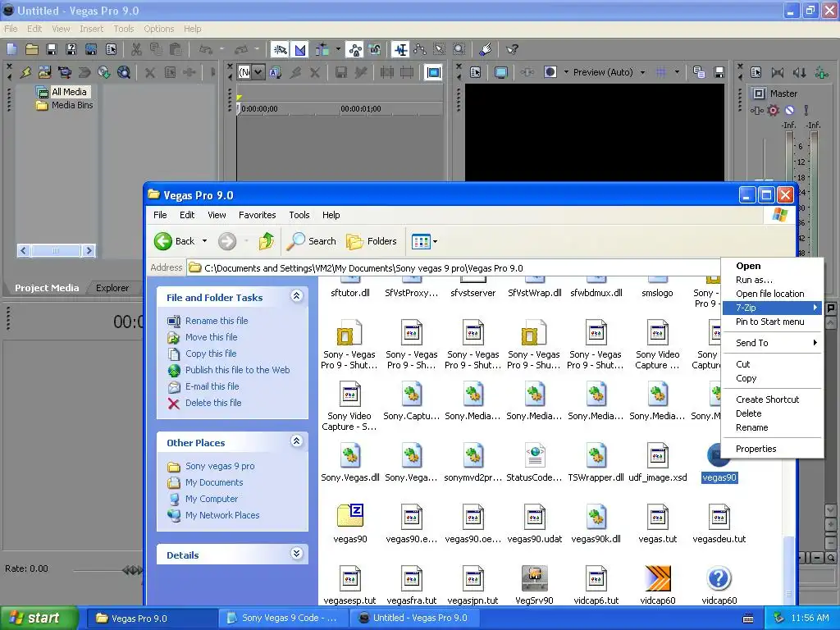The height and width of the screenshot is (630, 840).
Task: Save project with floppy disk icon
Action: pyautogui.click(x=52, y=49)
